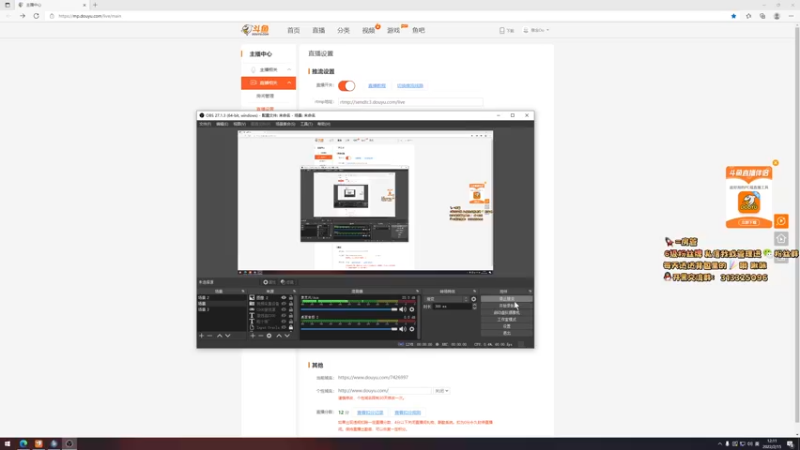Move the scene down with the scenes panel arrow

pyautogui.click(x=228, y=336)
